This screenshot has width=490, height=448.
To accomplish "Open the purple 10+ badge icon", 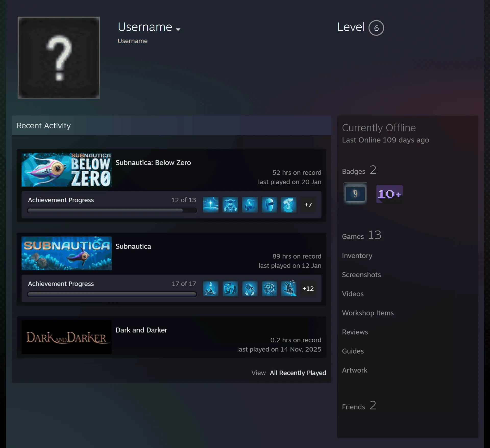I will pos(389,194).
